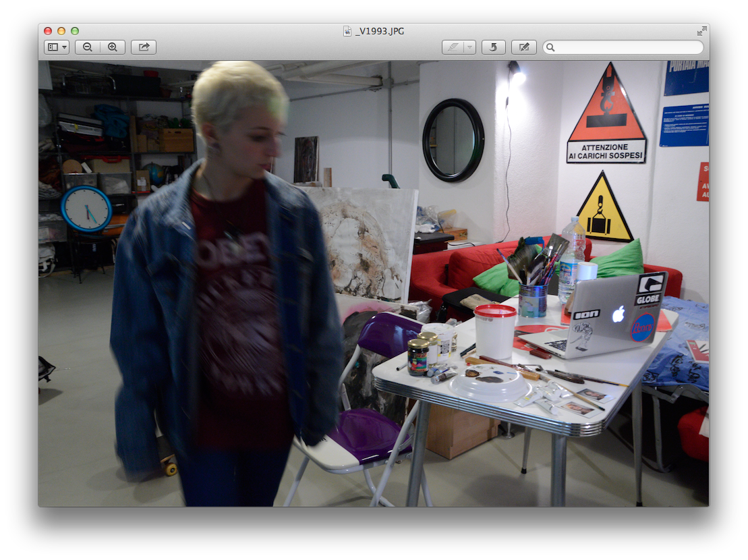Rotate the image with Rotate button

point(494,47)
